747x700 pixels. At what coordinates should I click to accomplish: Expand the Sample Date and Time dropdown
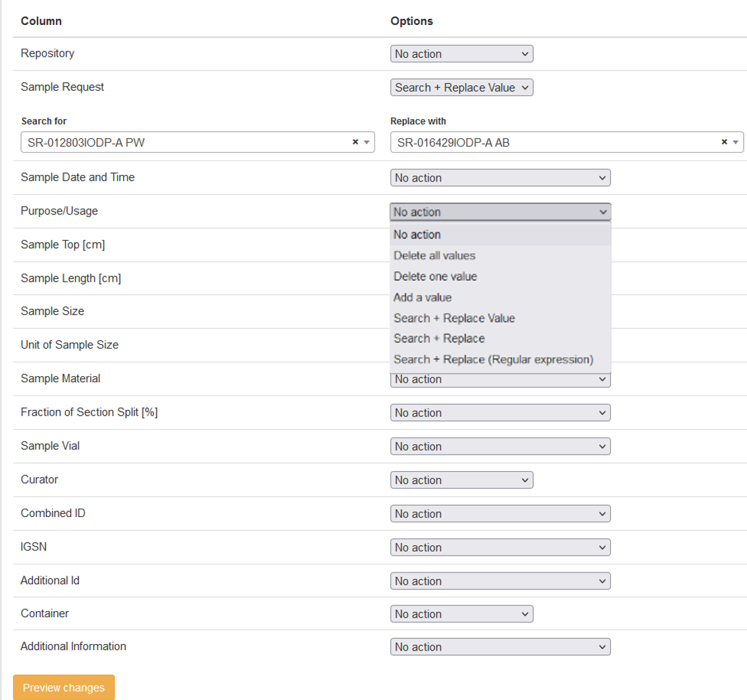500,178
